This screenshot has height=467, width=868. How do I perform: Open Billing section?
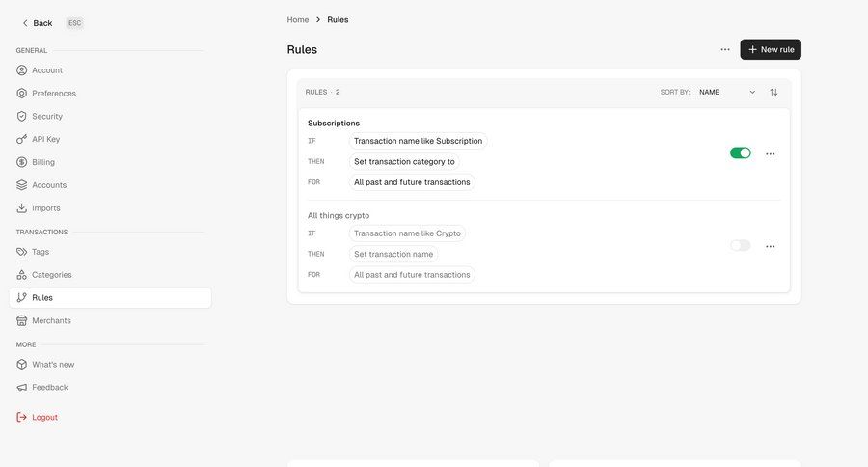point(110,162)
